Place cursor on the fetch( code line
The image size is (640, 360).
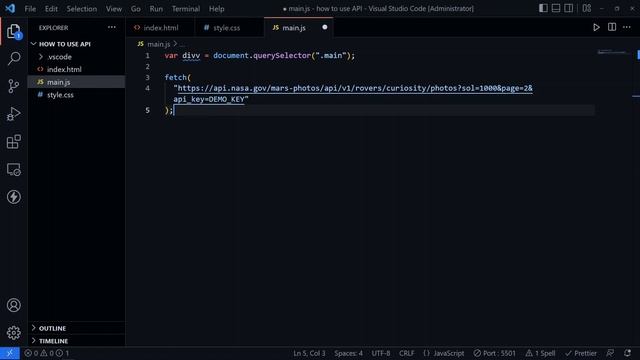(178, 78)
